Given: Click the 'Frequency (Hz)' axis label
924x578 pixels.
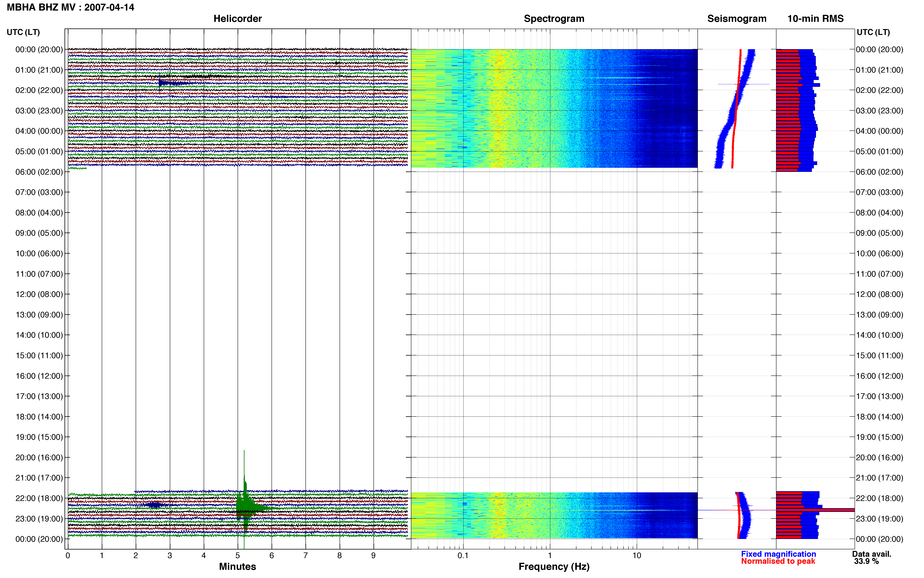Looking at the screenshot, I should click(554, 566).
